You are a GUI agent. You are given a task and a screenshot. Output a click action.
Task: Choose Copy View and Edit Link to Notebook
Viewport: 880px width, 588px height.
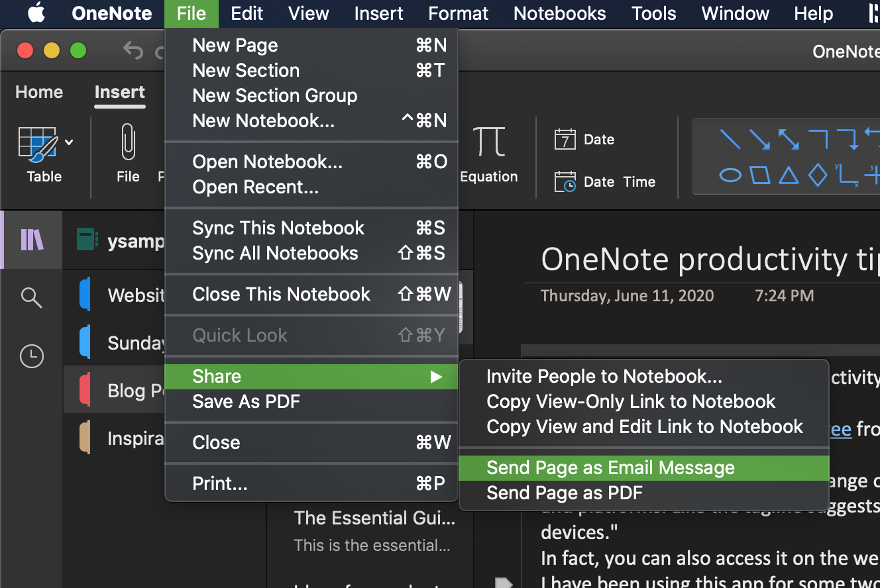tap(643, 426)
